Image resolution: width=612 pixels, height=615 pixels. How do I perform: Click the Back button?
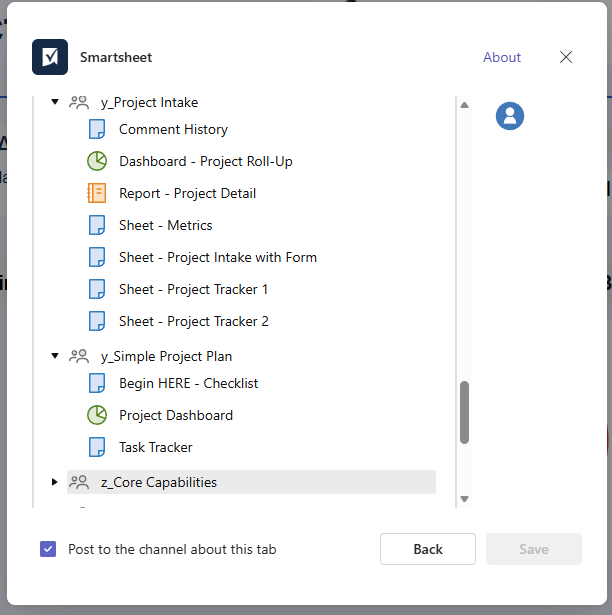428,549
